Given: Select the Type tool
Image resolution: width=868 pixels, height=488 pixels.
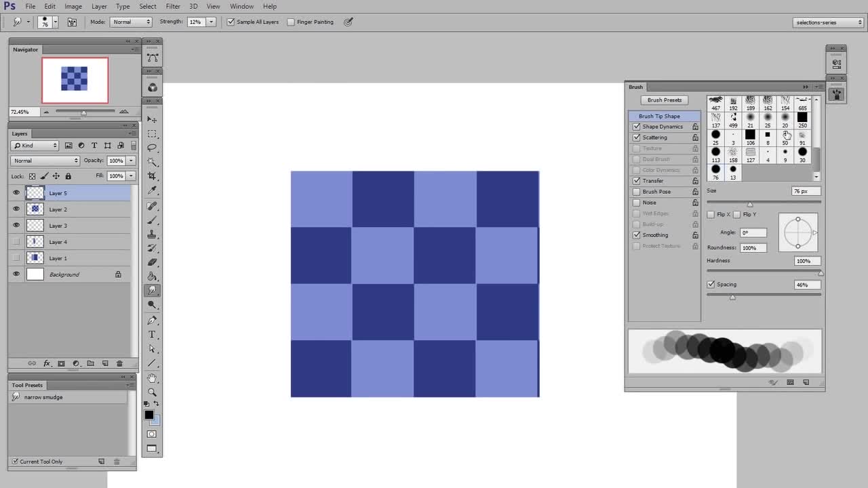Looking at the screenshot, I should 152,335.
